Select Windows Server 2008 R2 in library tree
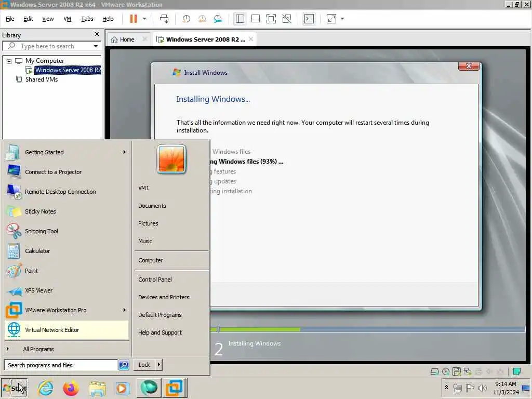532x399 pixels. (68, 70)
